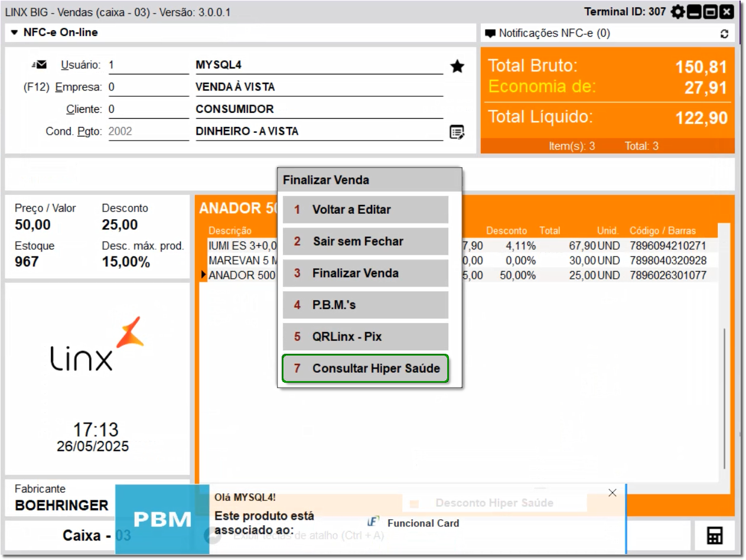Click the VENDA À VISTA company name
The image size is (746, 560).
coord(235,87)
